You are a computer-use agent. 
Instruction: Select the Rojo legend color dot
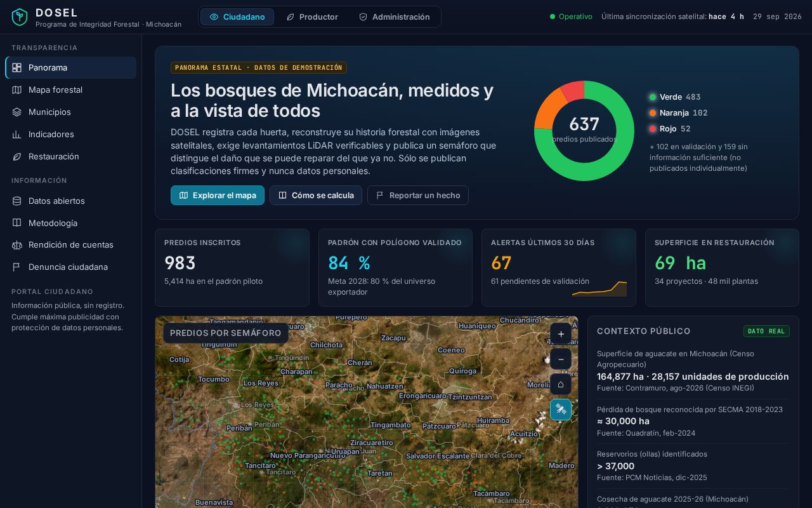pos(653,129)
